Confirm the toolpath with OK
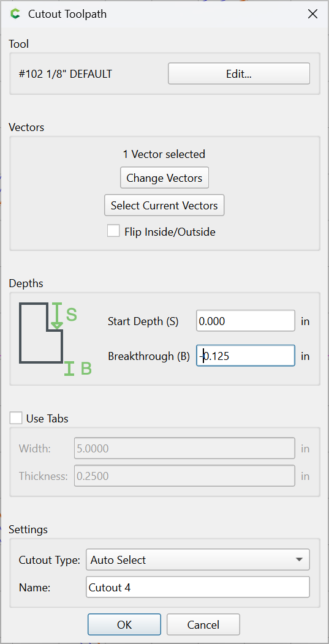This screenshot has height=644, width=329. point(124,624)
